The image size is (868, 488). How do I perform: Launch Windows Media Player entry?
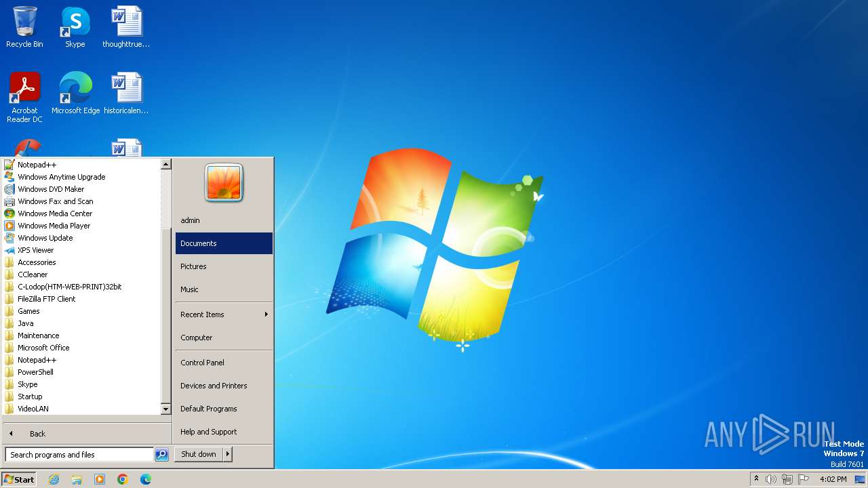point(54,226)
